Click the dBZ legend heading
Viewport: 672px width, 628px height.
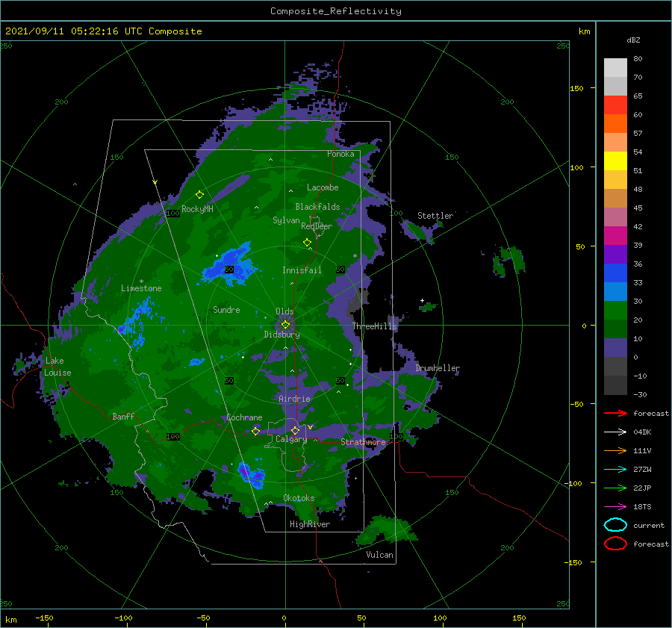633,40
